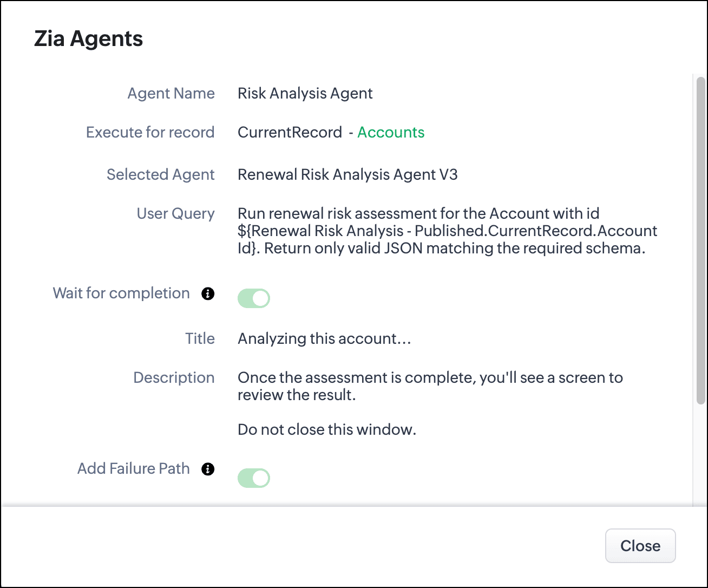The height and width of the screenshot is (588, 708).
Task: Click the dialog's vertical scrollbar thumb
Action: pyautogui.click(x=700, y=241)
